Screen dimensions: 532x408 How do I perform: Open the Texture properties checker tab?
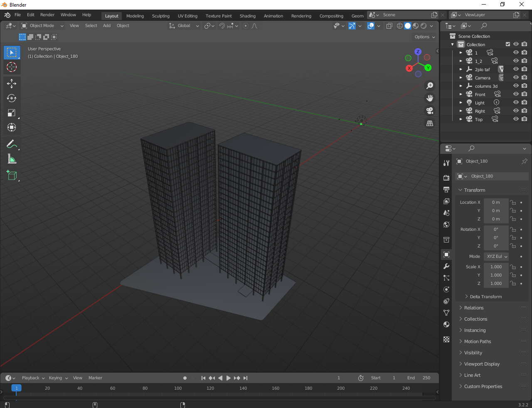coord(446,339)
